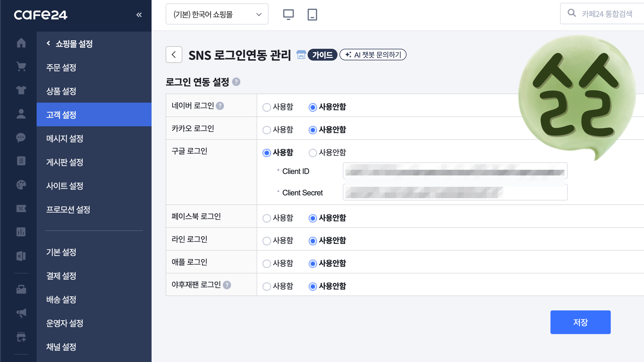Click the 쇼핑몰 설정 back arrow icon
Image resolution: width=644 pixels, height=362 pixels.
48,43
